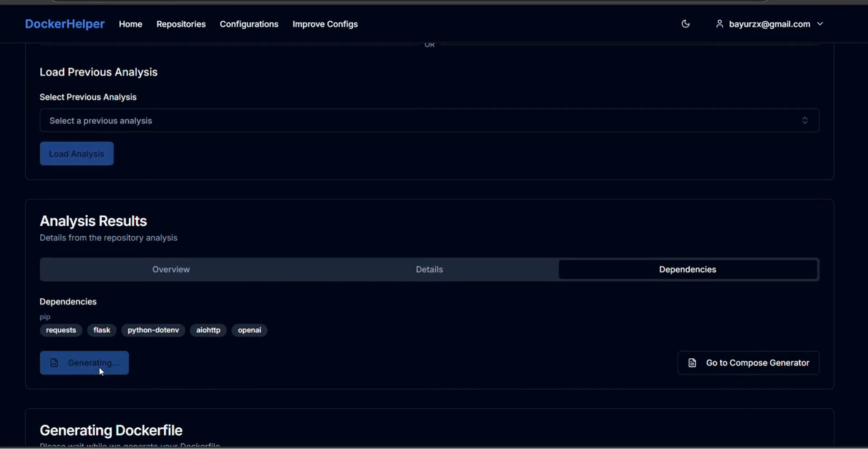Click the Load Analysis button
The image size is (868, 449).
tap(76, 154)
